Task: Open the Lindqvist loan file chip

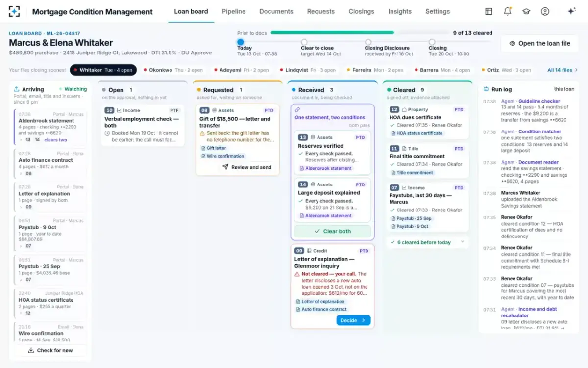Action: coord(307,70)
